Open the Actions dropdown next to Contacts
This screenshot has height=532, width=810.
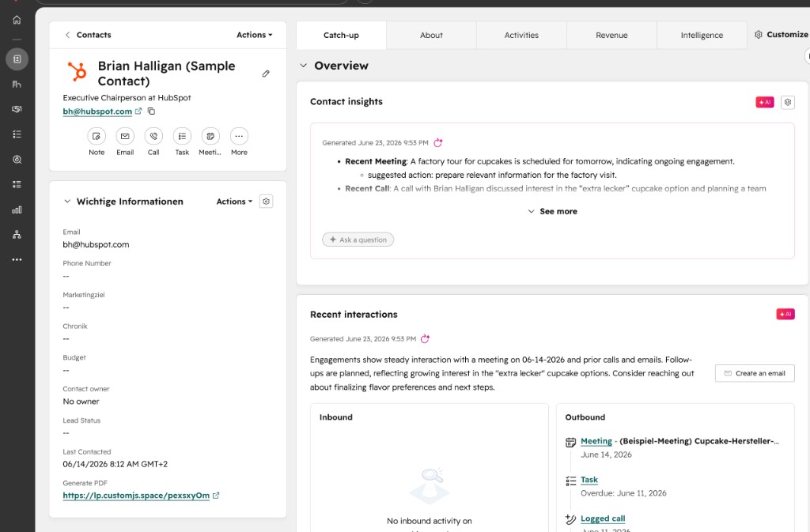pyautogui.click(x=254, y=35)
